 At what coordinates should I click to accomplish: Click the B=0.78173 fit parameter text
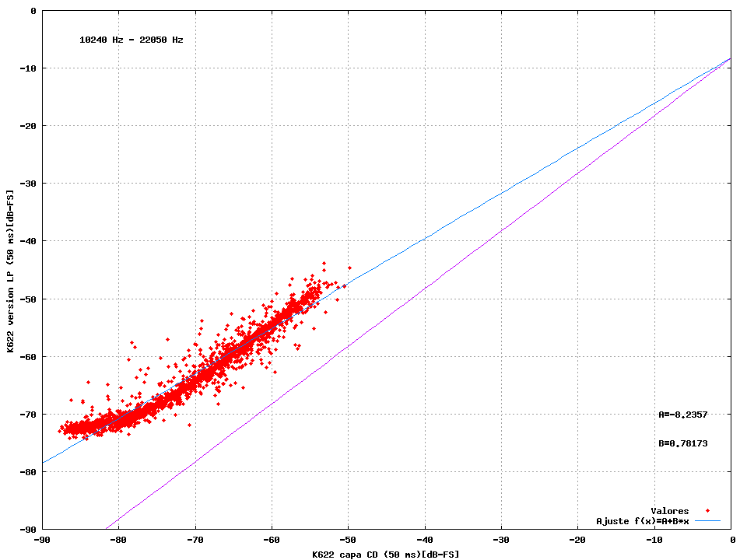coord(682,443)
